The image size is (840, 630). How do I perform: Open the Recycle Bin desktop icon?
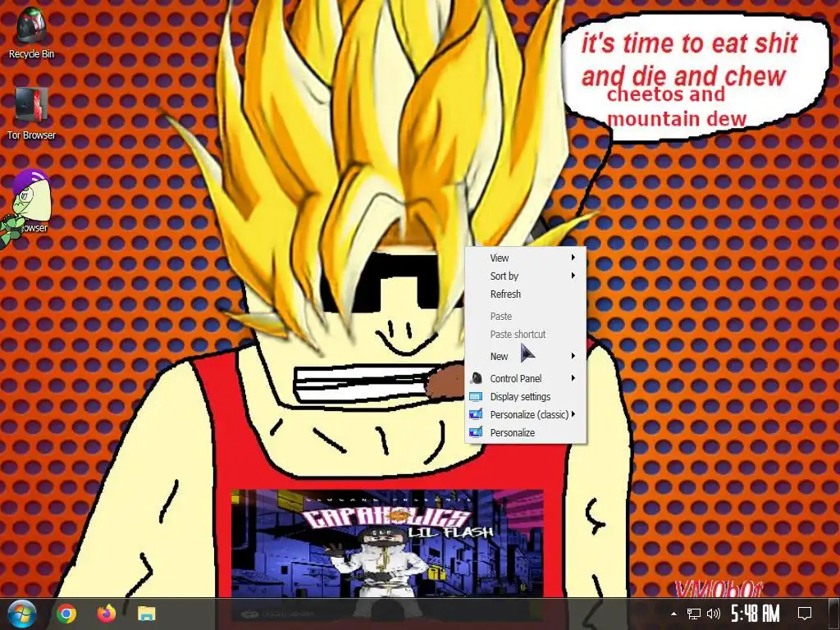point(31,32)
